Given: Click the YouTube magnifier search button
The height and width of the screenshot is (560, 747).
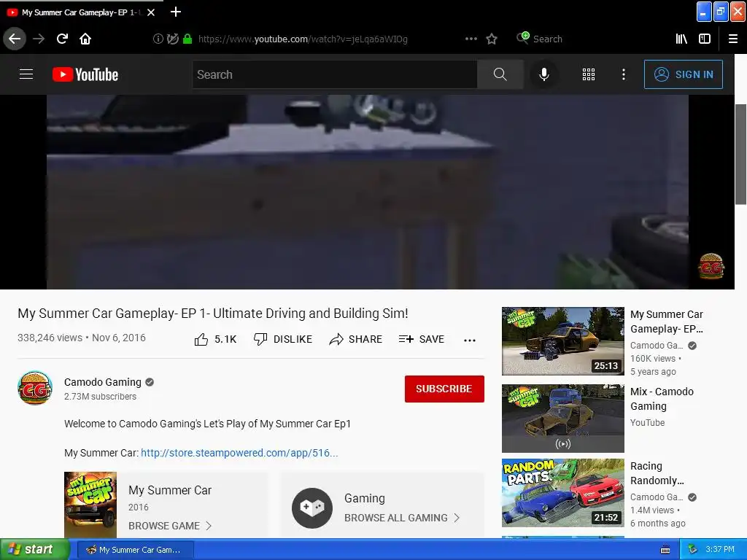Looking at the screenshot, I should (500, 74).
